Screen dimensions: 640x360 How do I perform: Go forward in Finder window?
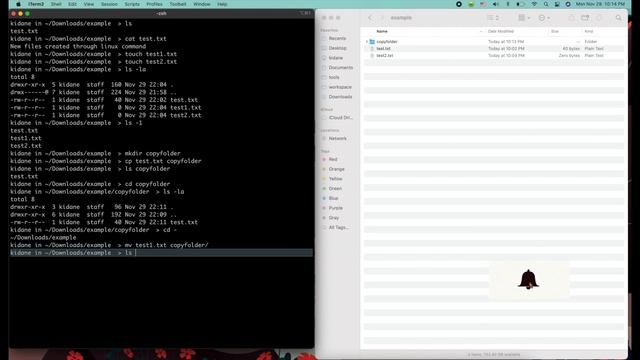[382, 18]
